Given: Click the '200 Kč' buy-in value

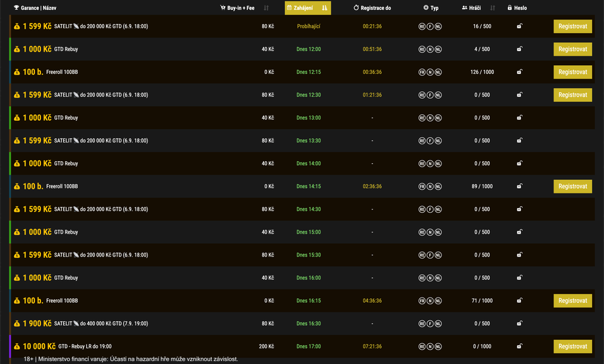Looking at the screenshot, I should [x=266, y=347].
